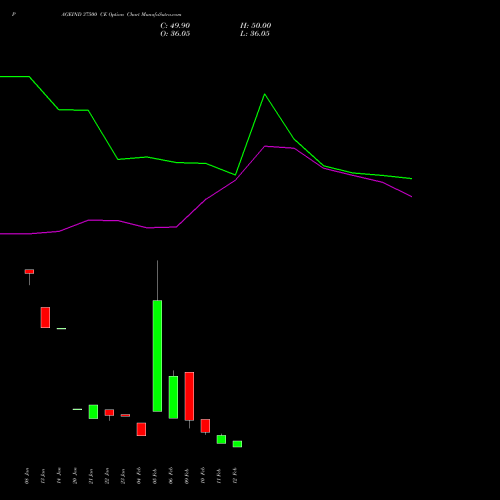Click the red 10 Feb candle body
Image resolution: width=500 pixels, height=500 pixels.
tap(205, 426)
